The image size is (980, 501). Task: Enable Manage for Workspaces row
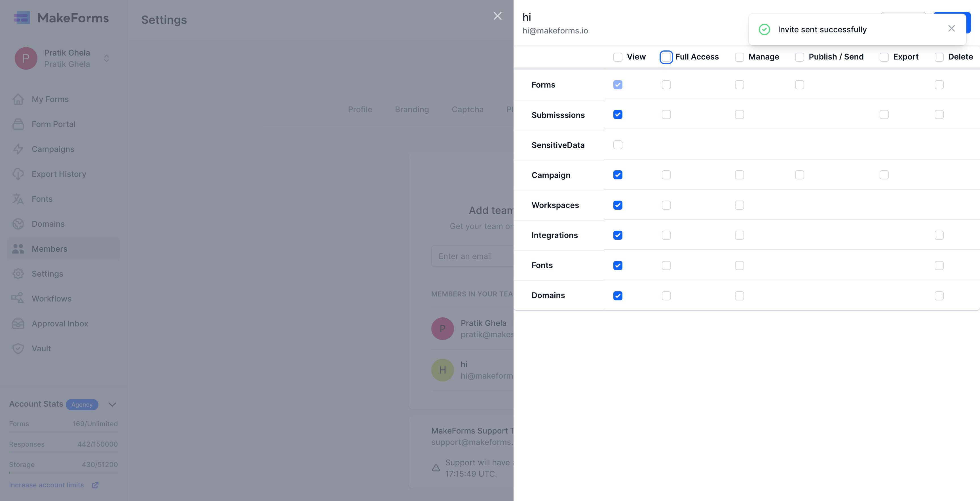(x=739, y=205)
